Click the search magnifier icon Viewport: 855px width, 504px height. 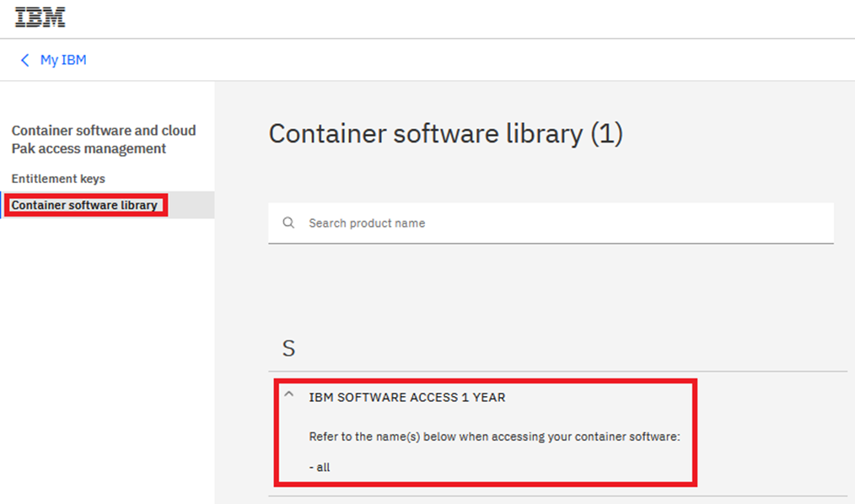tap(288, 223)
